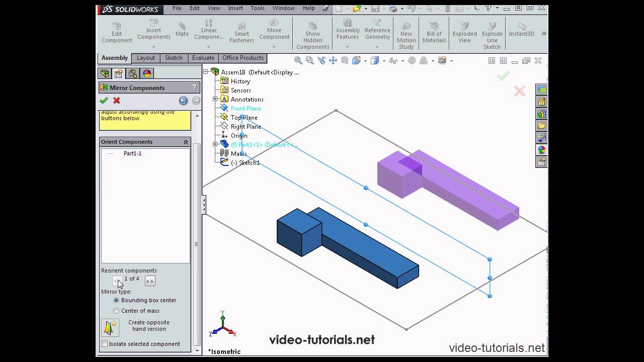644x362 pixels.
Task: Switch to the Office Products tab
Action: [x=243, y=58]
